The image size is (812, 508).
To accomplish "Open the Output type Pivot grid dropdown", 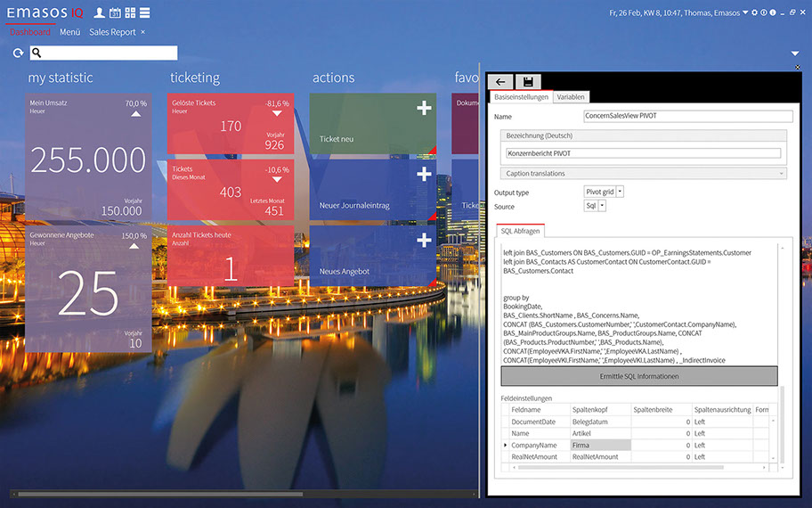I will [x=620, y=192].
